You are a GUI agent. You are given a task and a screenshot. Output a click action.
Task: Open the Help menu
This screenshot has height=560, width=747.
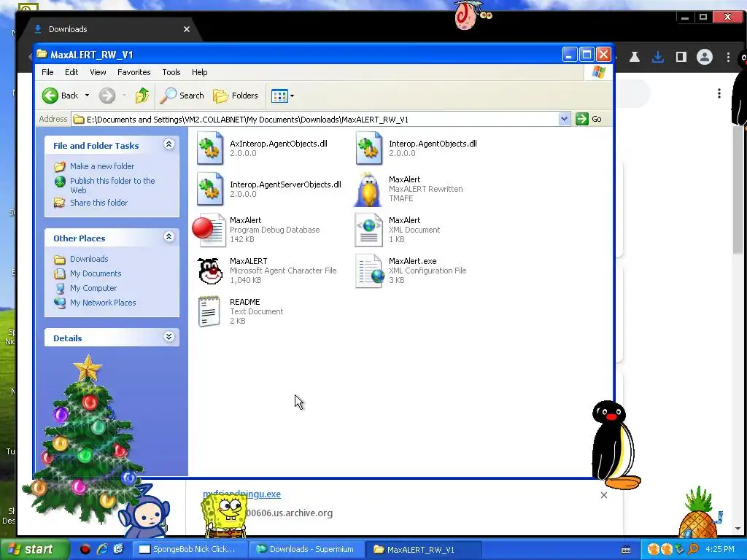[x=200, y=72]
